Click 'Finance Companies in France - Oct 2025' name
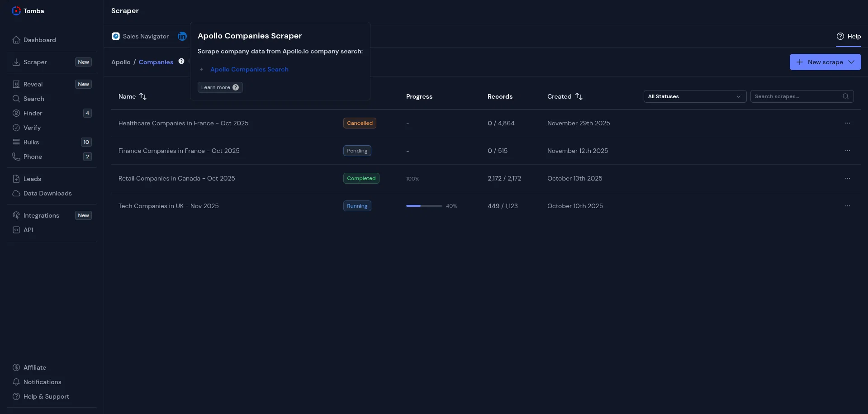 [x=179, y=151]
